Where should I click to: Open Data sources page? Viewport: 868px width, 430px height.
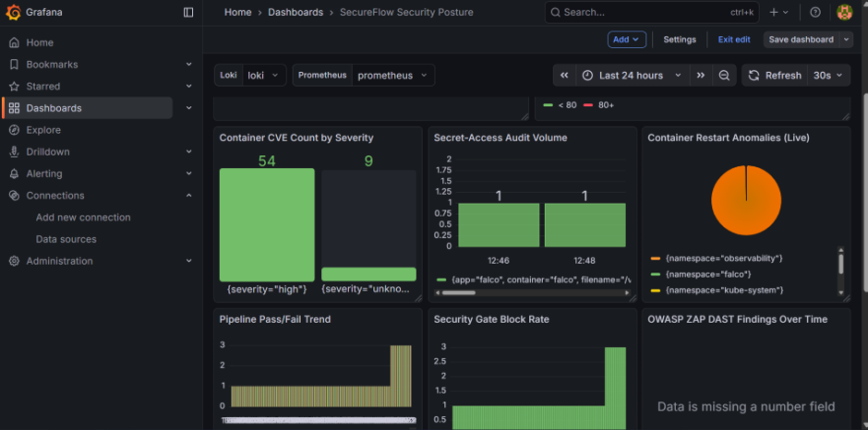click(66, 239)
